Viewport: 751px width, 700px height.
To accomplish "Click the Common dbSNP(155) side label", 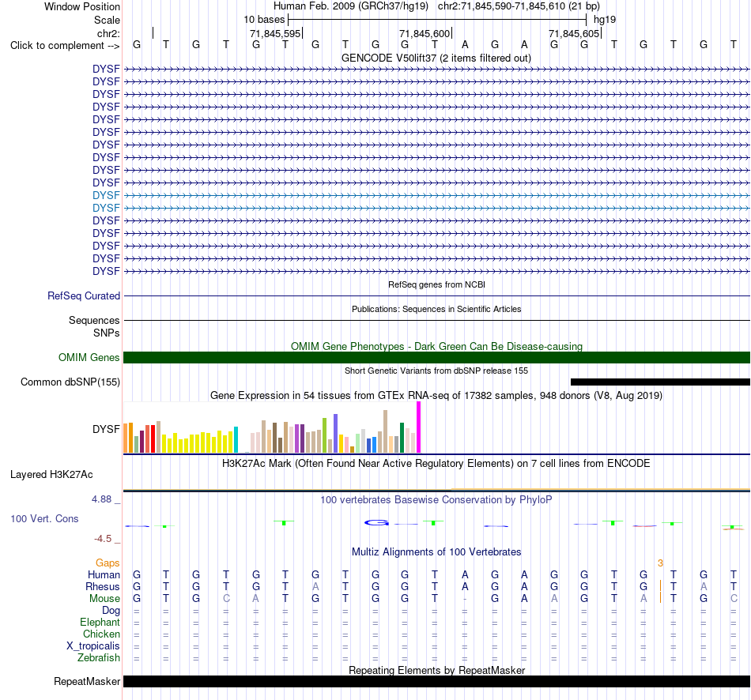I will 70,382.
